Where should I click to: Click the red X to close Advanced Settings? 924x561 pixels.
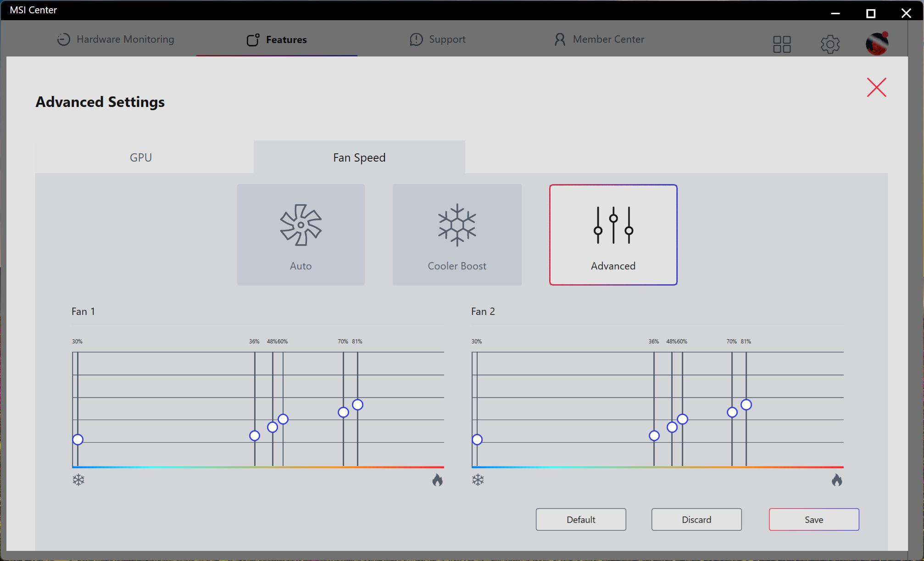pos(876,87)
